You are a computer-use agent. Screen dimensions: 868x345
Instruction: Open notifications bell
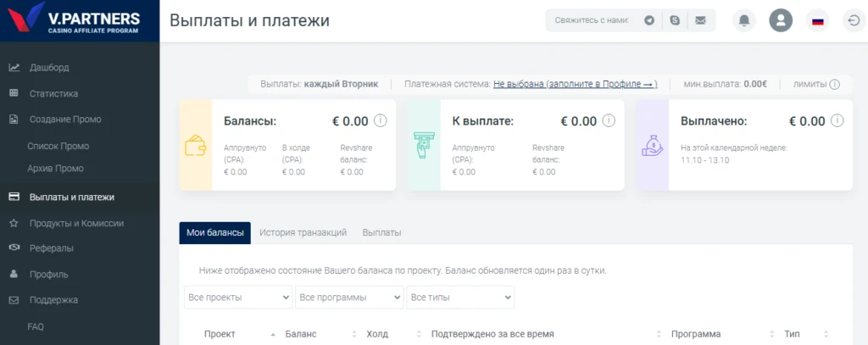pos(744,20)
